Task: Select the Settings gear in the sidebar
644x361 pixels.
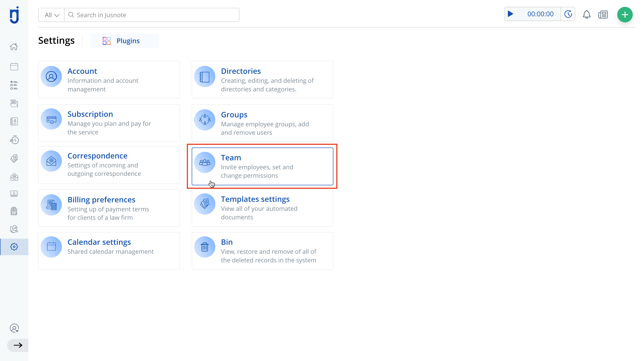Action: click(14, 247)
